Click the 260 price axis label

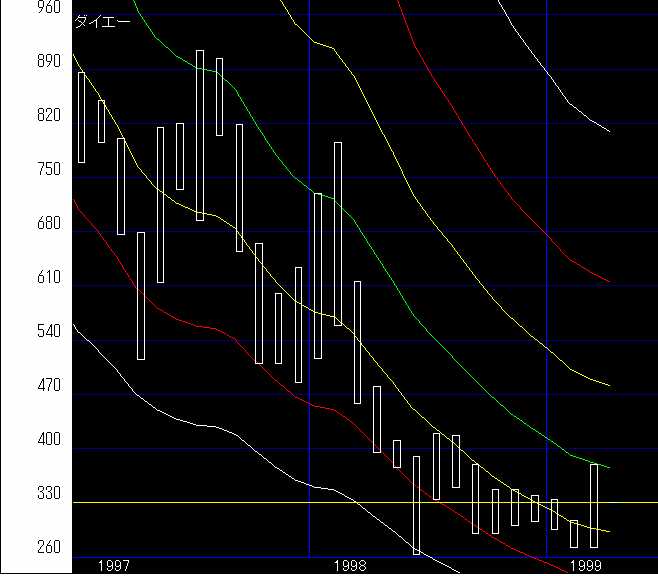point(20,547)
